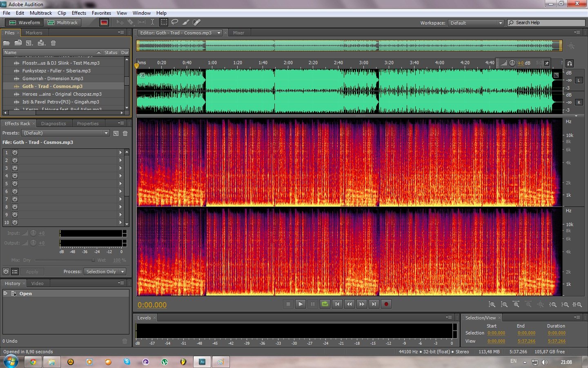This screenshot has width=588, height=368.
Task: Click the Search Help field
Action: click(x=546, y=22)
